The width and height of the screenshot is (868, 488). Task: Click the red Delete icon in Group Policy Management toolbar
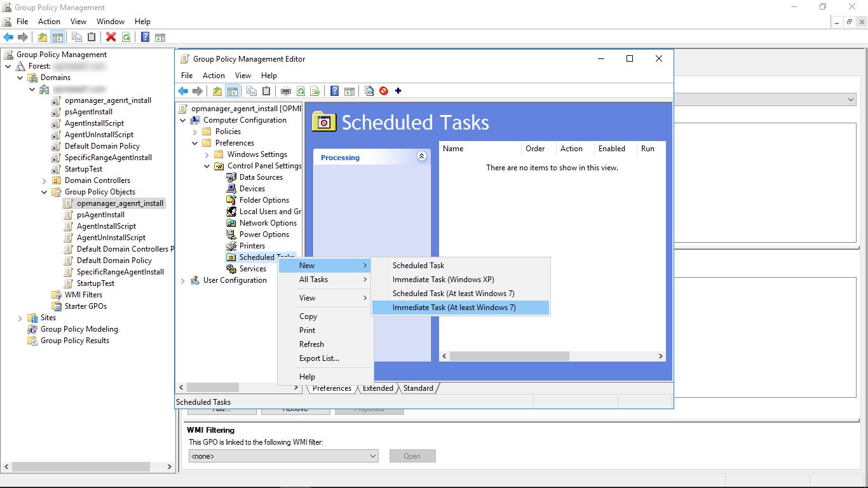pos(111,36)
